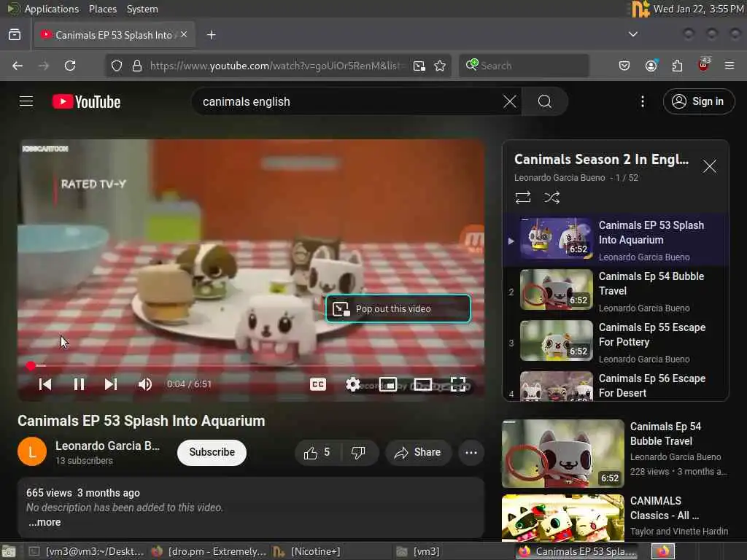The width and height of the screenshot is (747, 560).
Task: Subscribe to Leonardo Garcia Bueno
Action: pyautogui.click(x=212, y=452)
